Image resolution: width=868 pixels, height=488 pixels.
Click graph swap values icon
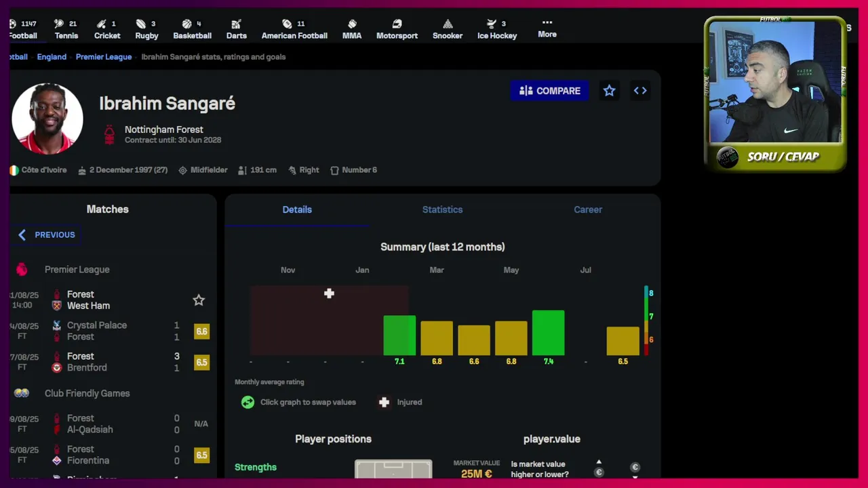point(248,402)
